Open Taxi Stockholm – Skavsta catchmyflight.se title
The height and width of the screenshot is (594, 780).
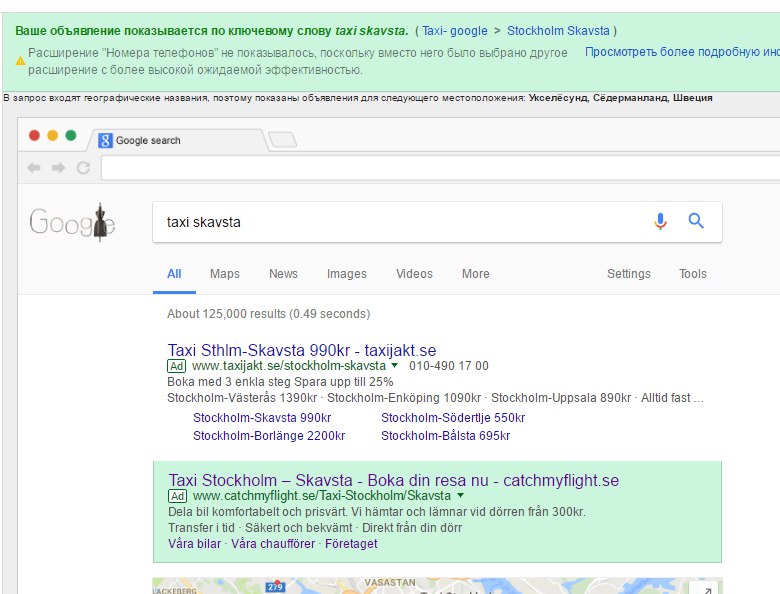click(393, 480)
